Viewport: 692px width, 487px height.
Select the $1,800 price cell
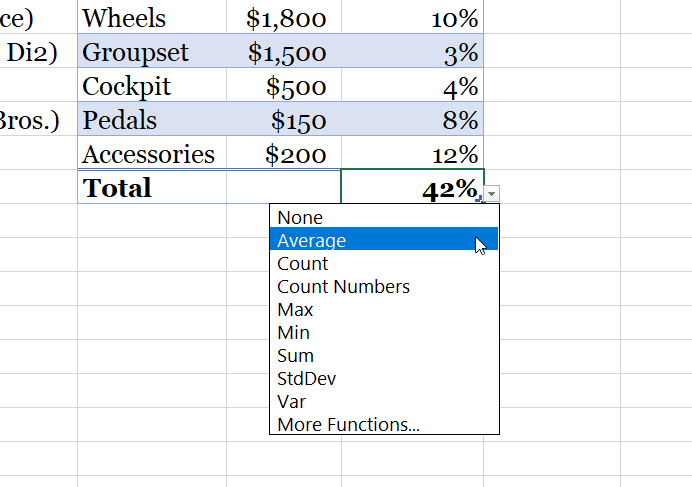(x=284, y=17)
